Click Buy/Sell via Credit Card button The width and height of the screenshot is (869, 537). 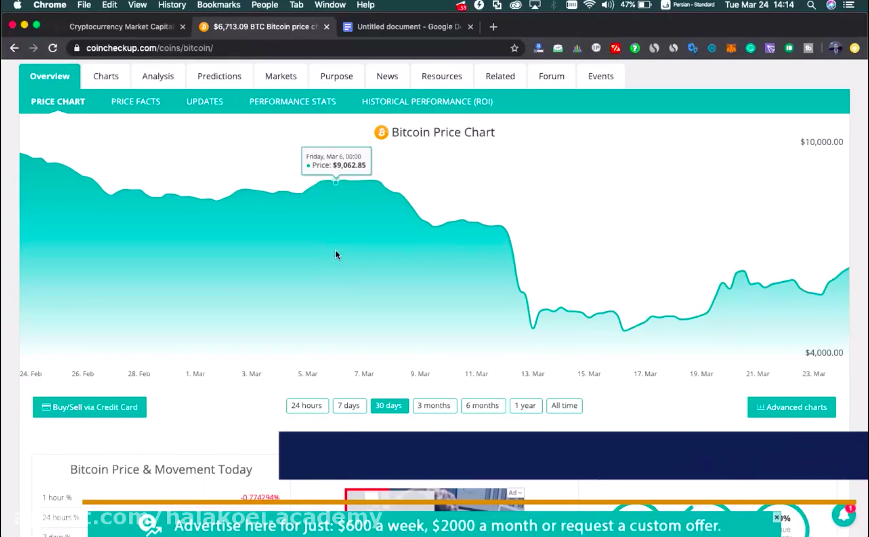(x=90, y=407)
